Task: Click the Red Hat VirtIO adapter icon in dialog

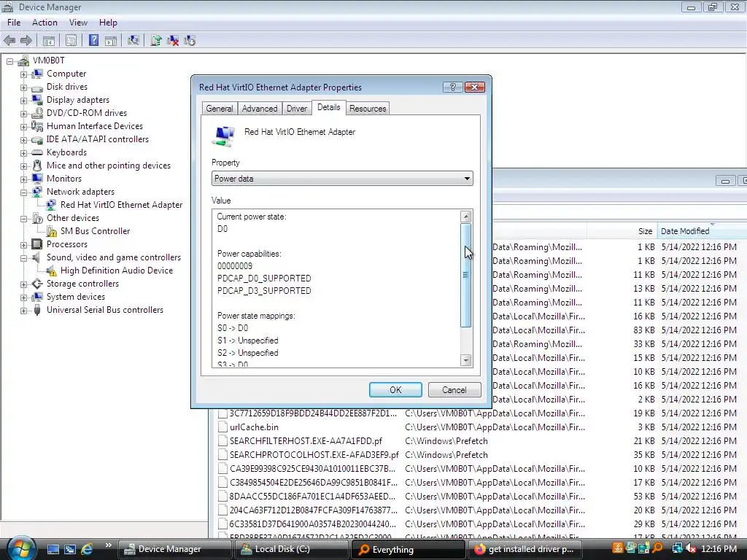Action: 223,136
